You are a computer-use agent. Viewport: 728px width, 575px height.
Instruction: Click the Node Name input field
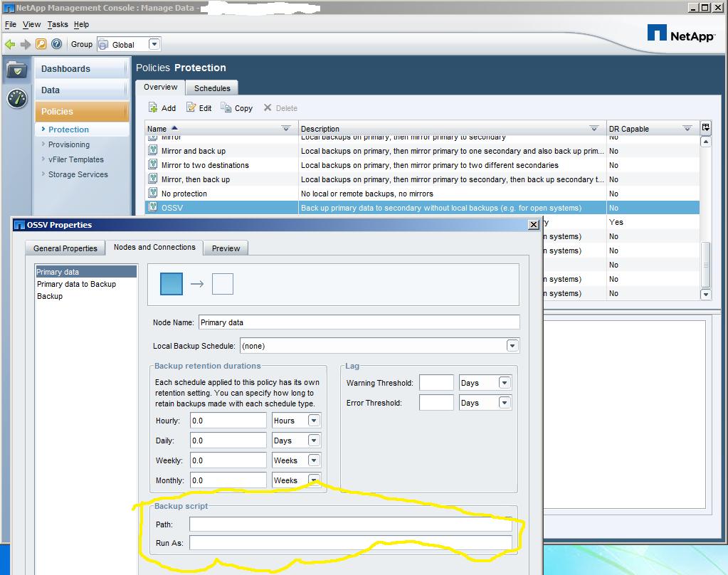tap(359, 322)
